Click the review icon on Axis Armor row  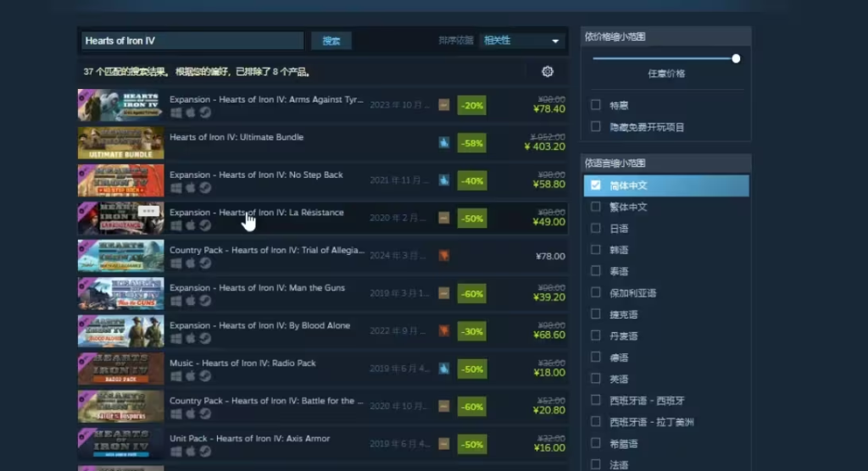(444, 444)
